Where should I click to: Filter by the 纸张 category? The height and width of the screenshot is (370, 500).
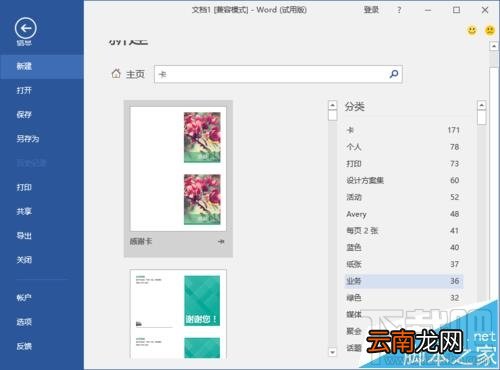click(x=403, y=264)
